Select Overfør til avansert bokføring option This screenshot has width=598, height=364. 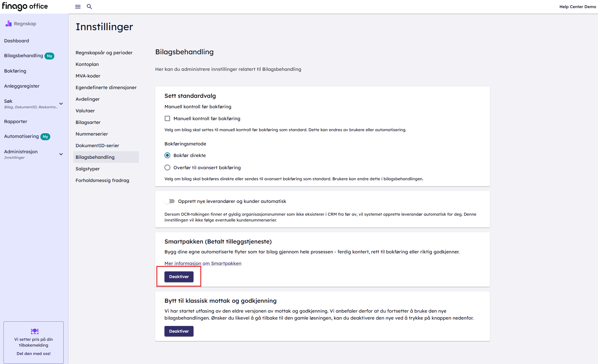167,167
